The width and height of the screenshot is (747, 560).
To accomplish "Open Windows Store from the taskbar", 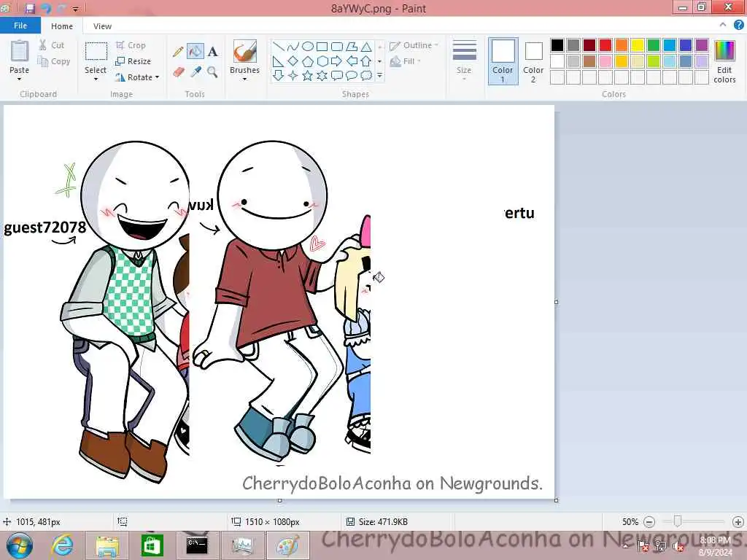I will click(152, 545).
